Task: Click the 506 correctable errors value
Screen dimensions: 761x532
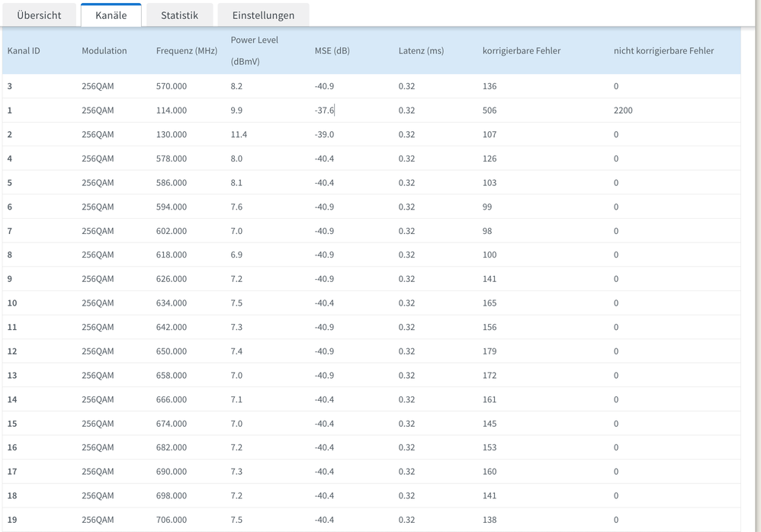Action: point(490,111)
